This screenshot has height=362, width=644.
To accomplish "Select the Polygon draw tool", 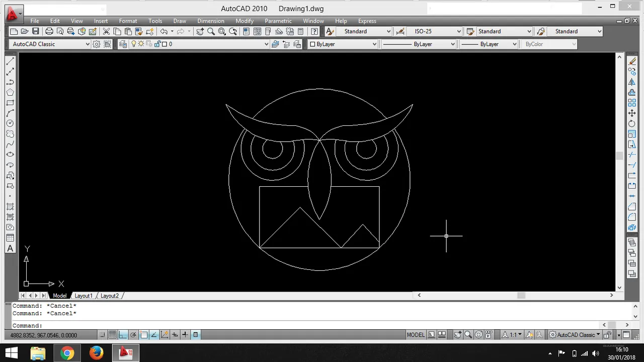I will (x=10, y=92).
